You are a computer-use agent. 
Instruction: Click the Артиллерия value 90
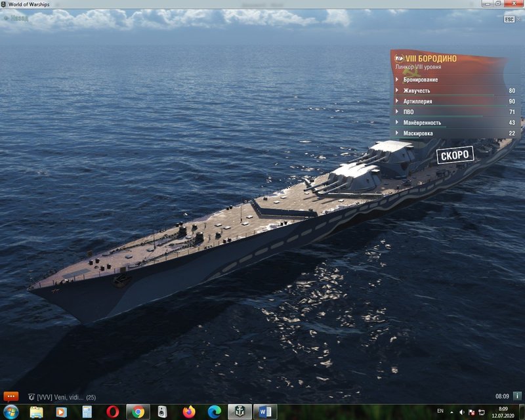click(x=512, y=101)
